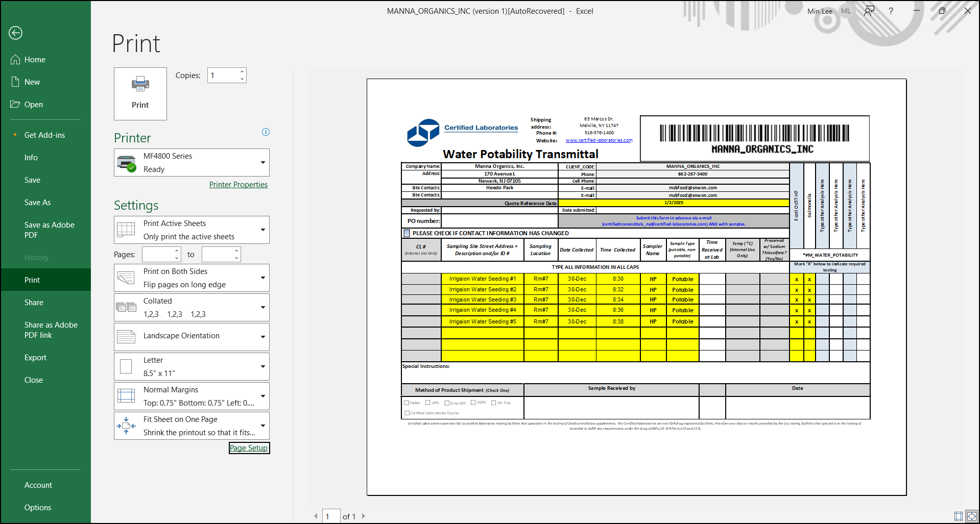The image size is (980, 524).
Task: Click the Print on Both Sides icon
Action: [x=126, y=278]
